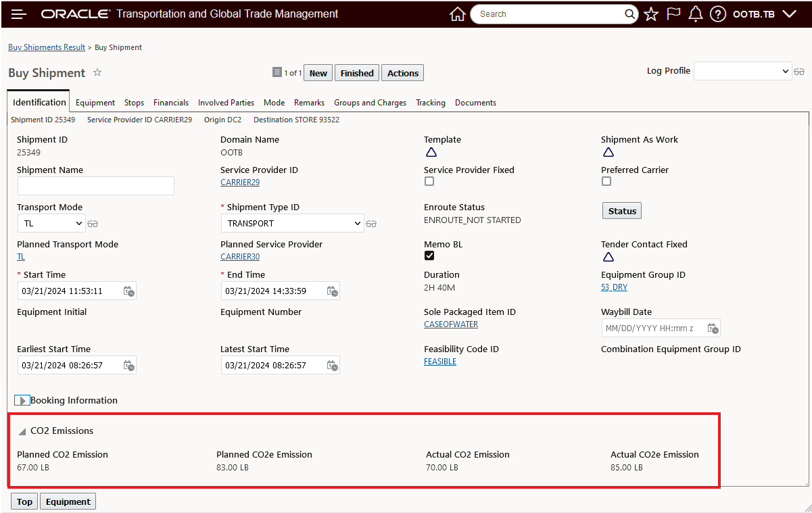The height and width of the screenshot is (513, 812).
Task: Open the Tracking tab
Action: point(430,103)
